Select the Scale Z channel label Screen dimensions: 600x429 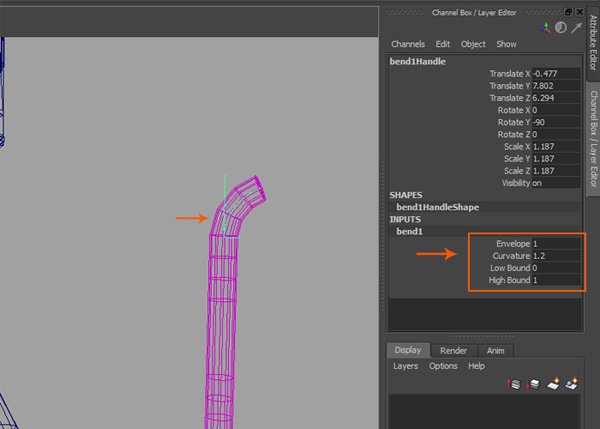tap(517, 171)
